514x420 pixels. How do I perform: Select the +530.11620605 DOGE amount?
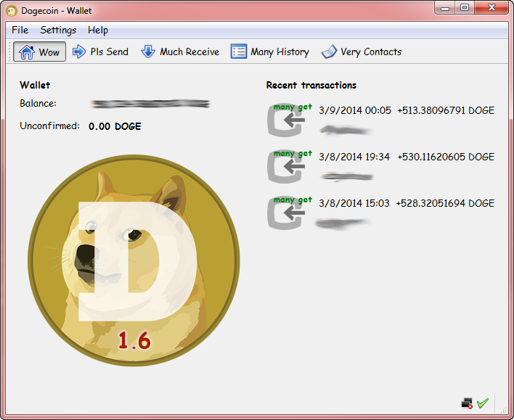(446, 157)
